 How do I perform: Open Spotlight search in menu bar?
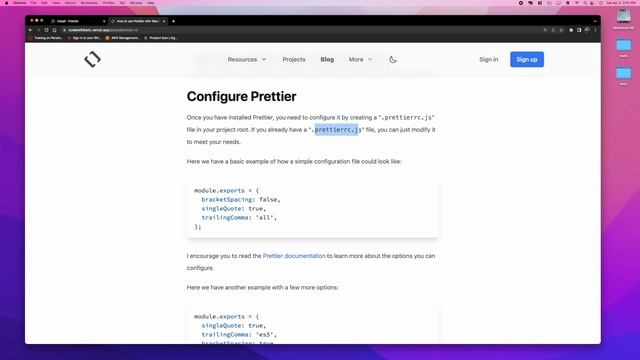pyautogui.click(x=585, y=3)
